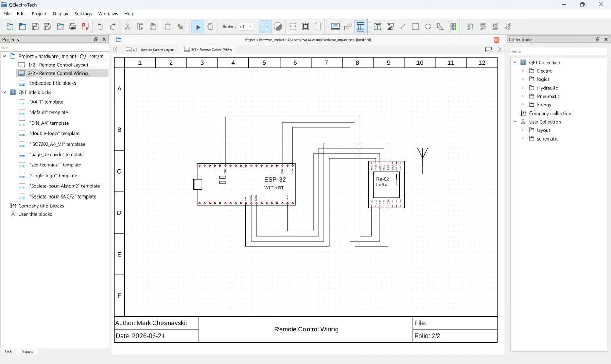This screenshot has height=364, width=611.
Task: Open the Display menu
Action: 61,14
